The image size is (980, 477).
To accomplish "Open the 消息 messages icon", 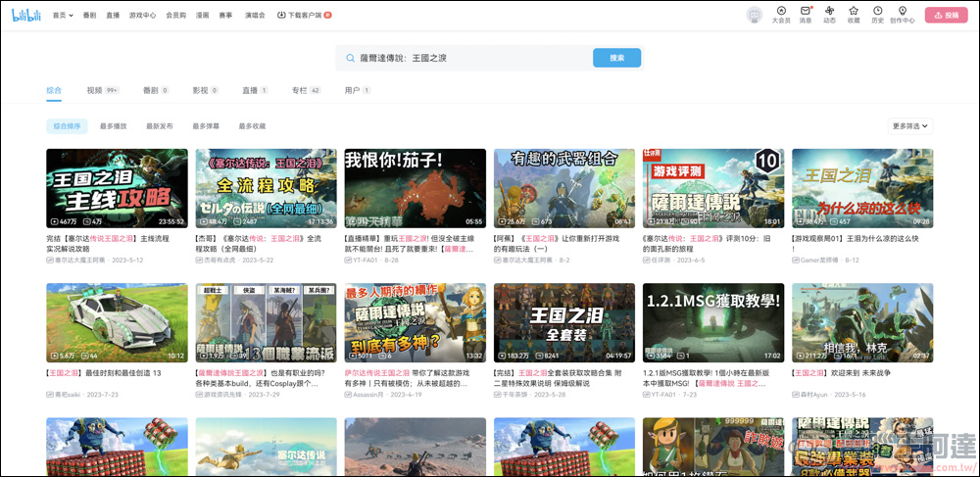I will 805,15.
